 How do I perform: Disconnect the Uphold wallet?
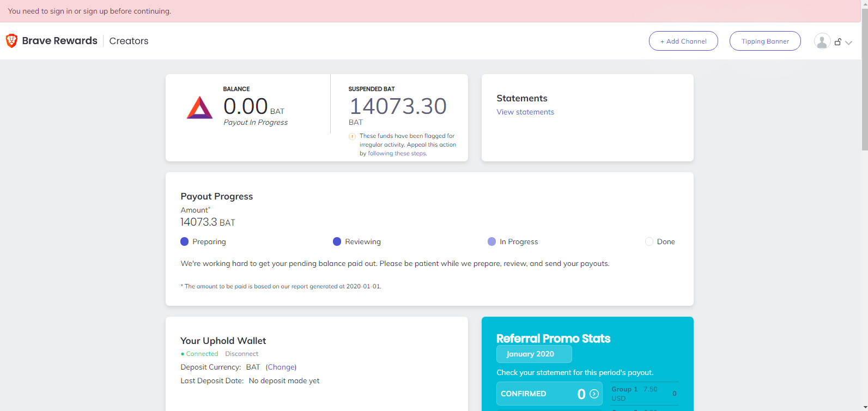[x=242, y=354]
